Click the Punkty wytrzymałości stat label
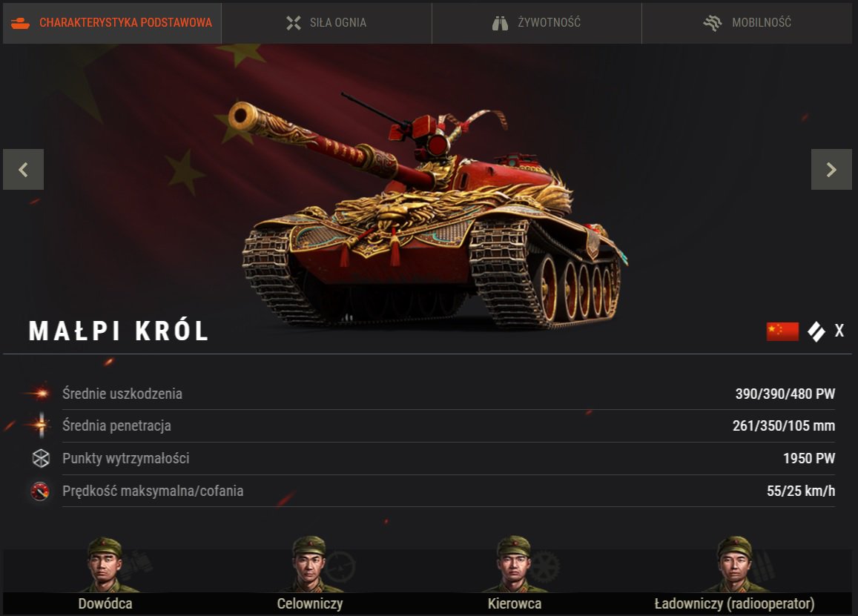This screenshot has width=858, height=616. [126, 458]
